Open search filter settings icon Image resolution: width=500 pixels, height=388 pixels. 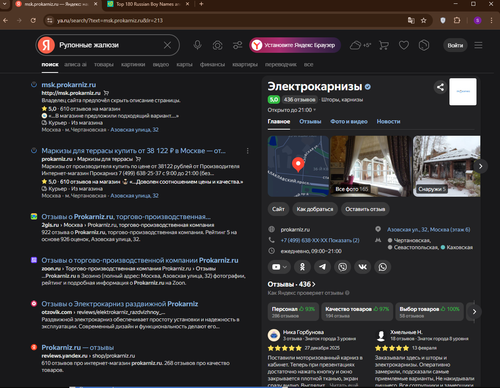coord(237,45)
